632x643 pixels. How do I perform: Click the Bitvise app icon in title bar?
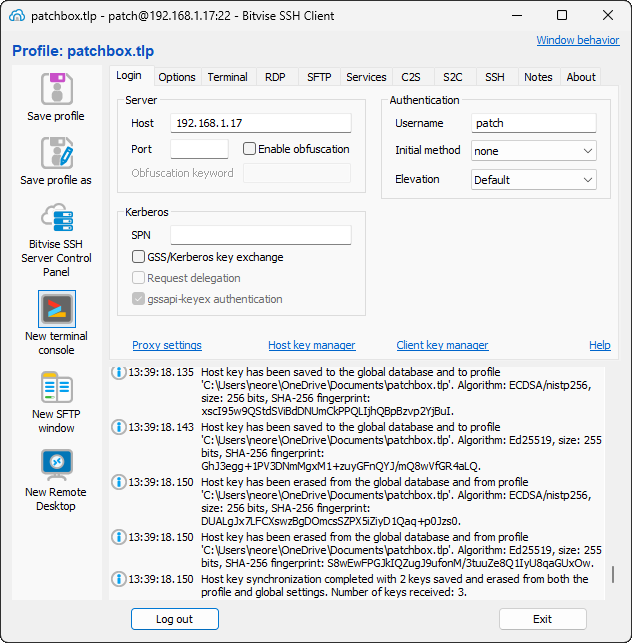(17, 16)
